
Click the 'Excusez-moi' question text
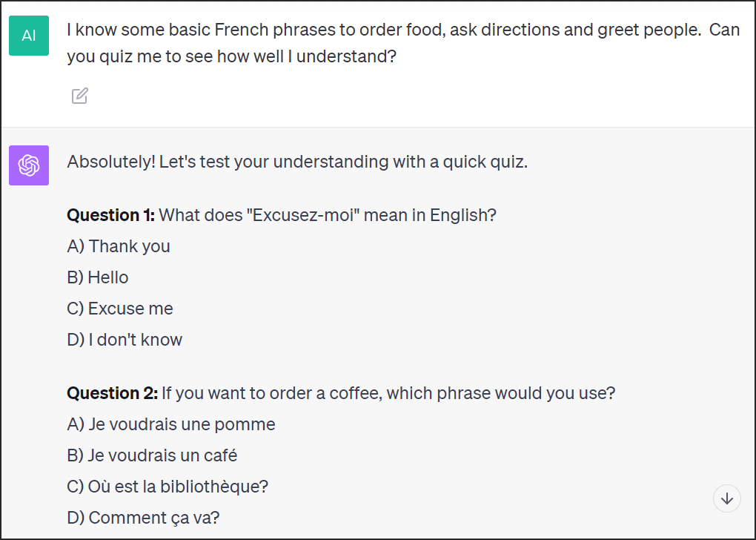(328, 215)
